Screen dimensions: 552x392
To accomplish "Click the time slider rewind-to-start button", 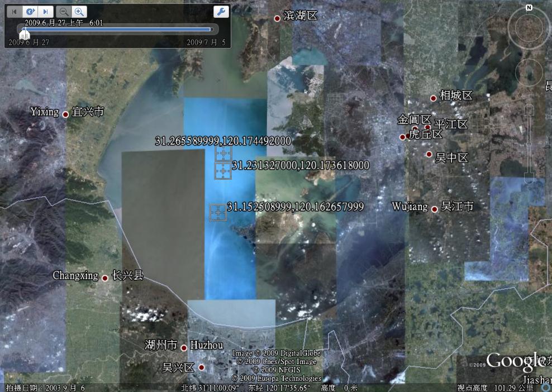I will (15, 11).
